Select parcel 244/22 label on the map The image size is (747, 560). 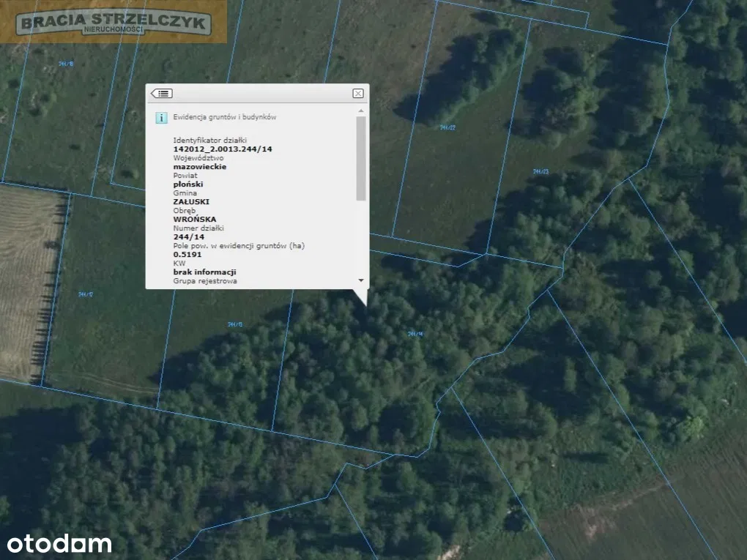tap(447, 127)
